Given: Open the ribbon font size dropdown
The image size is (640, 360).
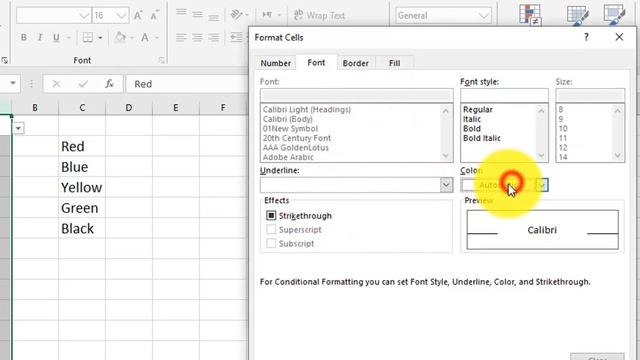Looking at the screenshot, I should [x=121, y=16].
